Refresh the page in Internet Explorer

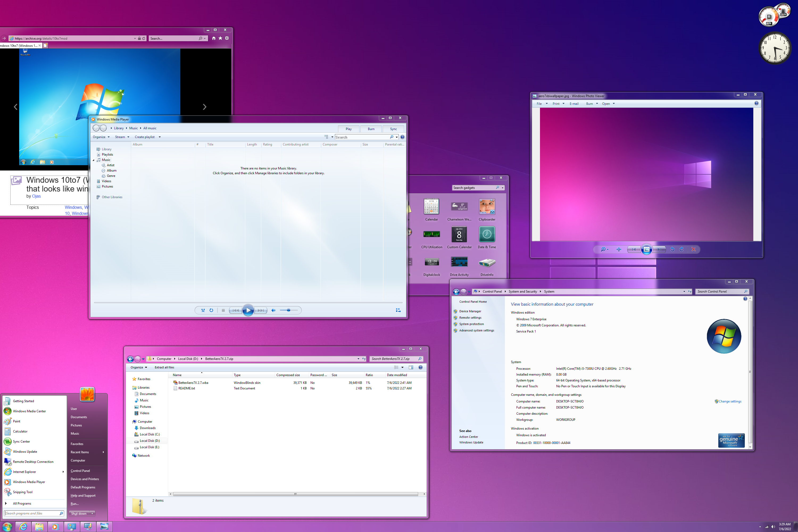pyautogui.click(x=144, y=38)
